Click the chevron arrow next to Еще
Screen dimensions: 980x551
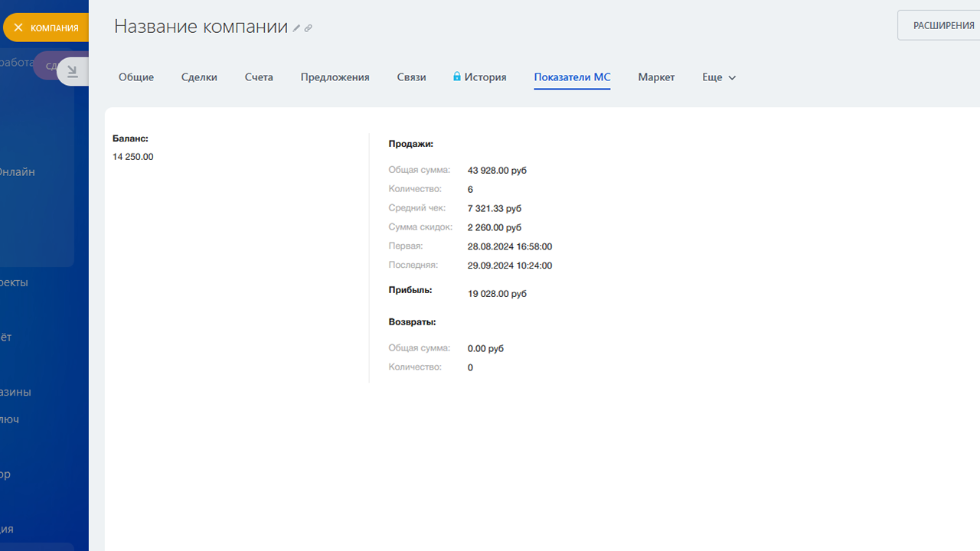(732, 78)
